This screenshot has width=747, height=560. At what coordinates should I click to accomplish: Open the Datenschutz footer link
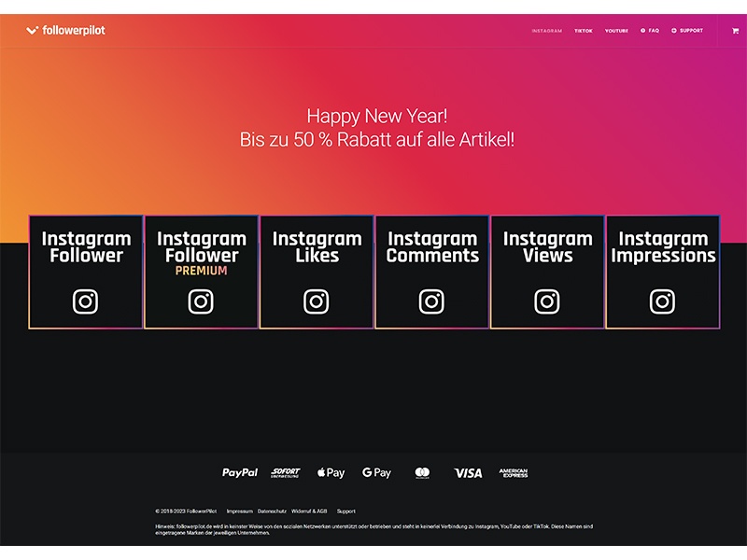(x=272, y=511)
